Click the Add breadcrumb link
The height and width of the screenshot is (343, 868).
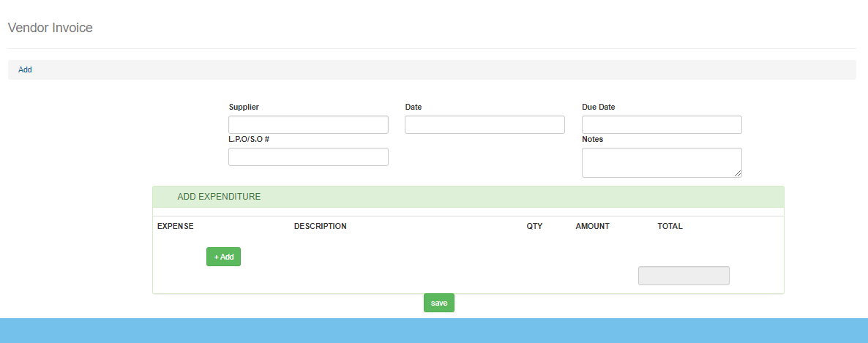(25, 69)
